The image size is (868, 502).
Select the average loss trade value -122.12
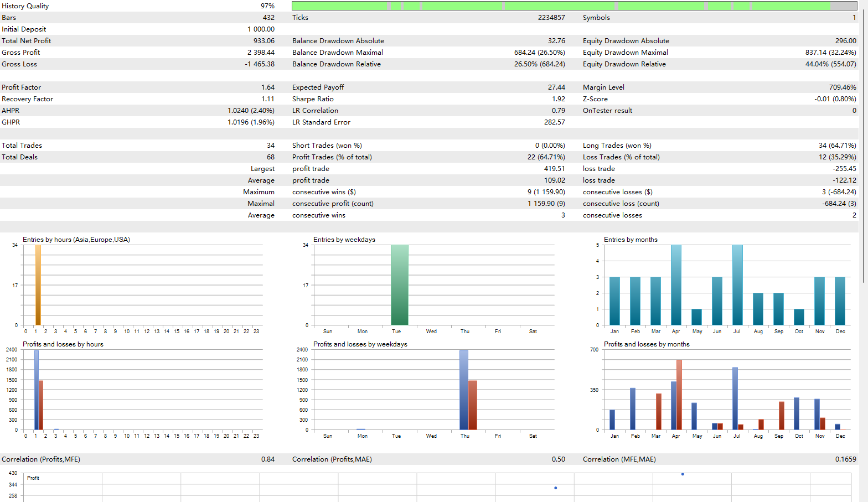pyautogui.click(x=844, y=180)
